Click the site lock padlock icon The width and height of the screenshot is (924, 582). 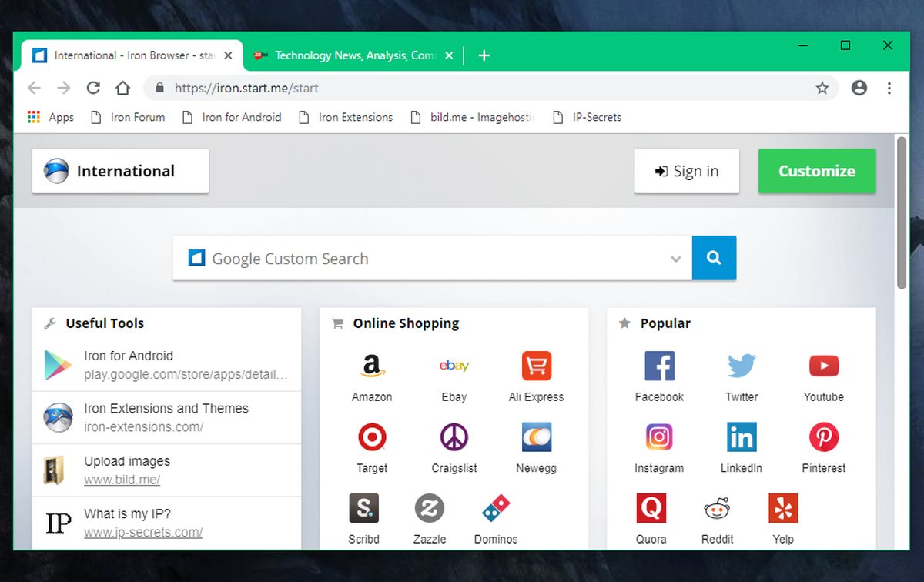(x=160, y=88)
